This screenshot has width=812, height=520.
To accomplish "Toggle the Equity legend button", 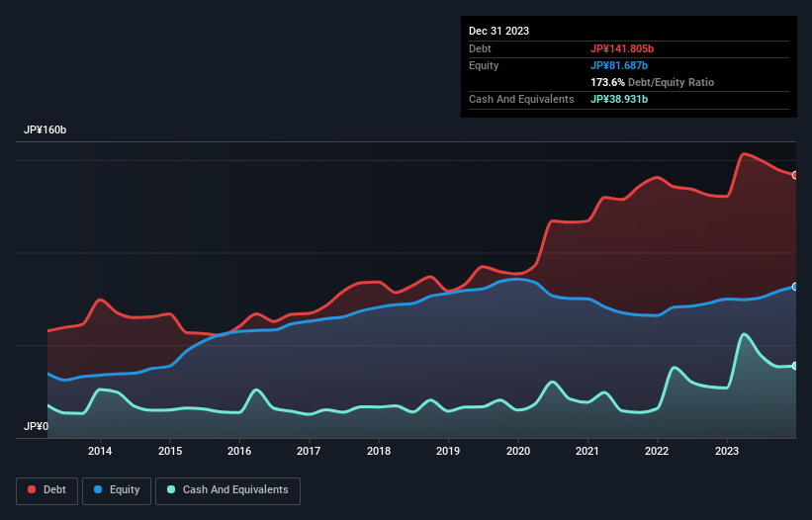I will point(117,490).
